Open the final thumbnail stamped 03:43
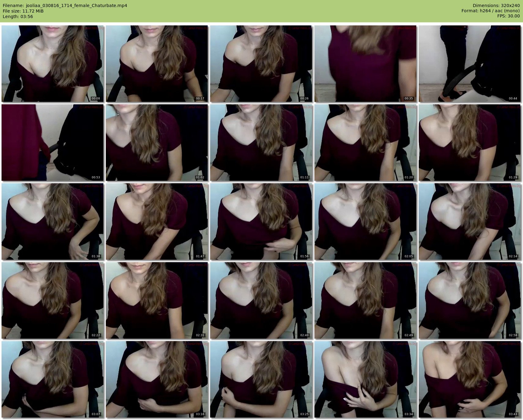The image size is (523, 420). 470,379
